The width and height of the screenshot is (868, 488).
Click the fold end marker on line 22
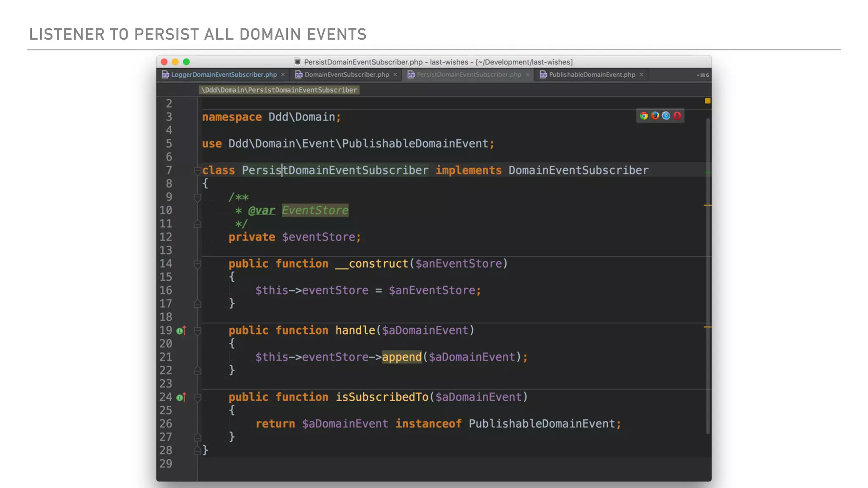(x=197, y=371)
